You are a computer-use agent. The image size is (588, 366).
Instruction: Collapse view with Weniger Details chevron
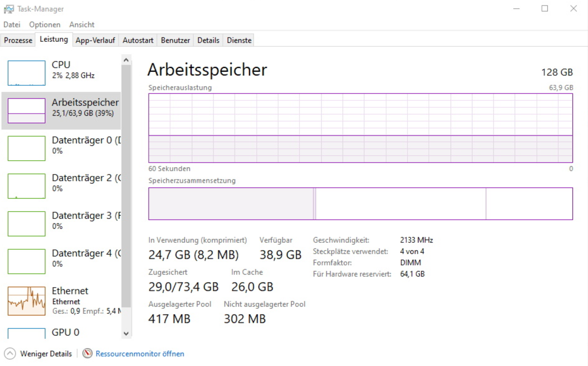[x=10, y=354]
